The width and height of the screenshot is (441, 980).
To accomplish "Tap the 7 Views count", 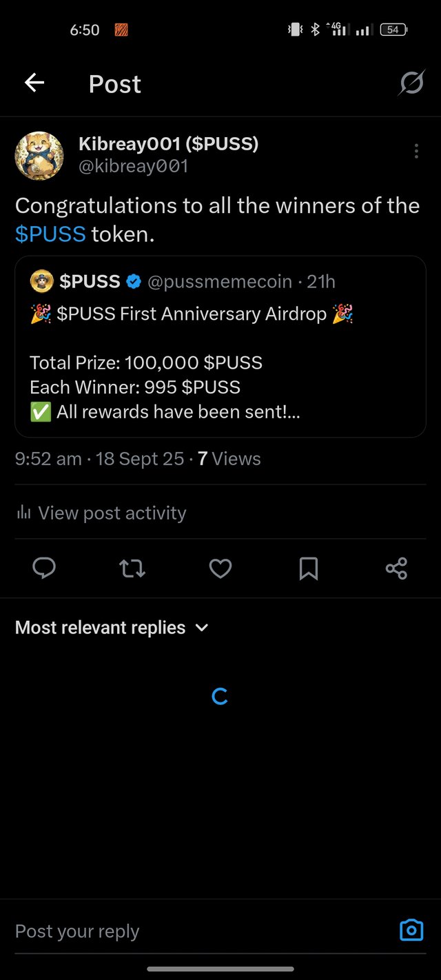I will 229,459.
